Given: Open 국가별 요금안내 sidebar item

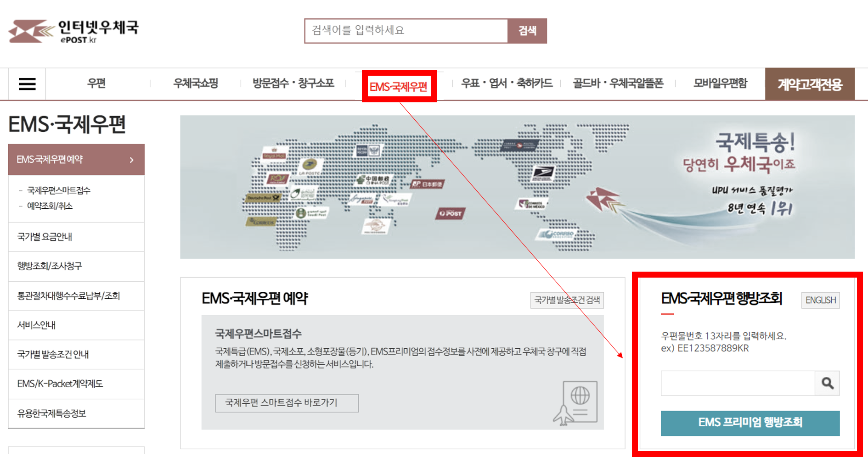Looking at the screenshot, I should (x=76, y=237).
